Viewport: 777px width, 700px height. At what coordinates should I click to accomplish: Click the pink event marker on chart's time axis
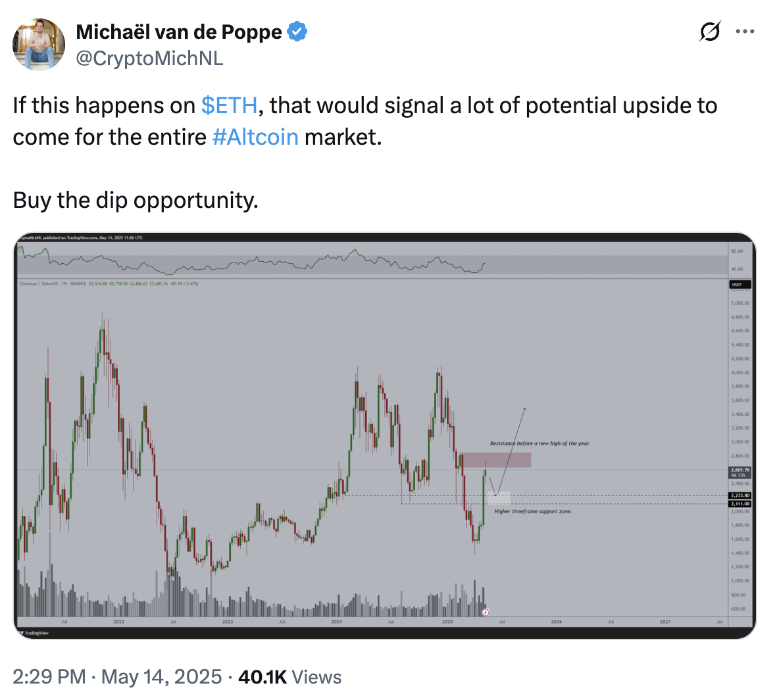pos(486,612)
